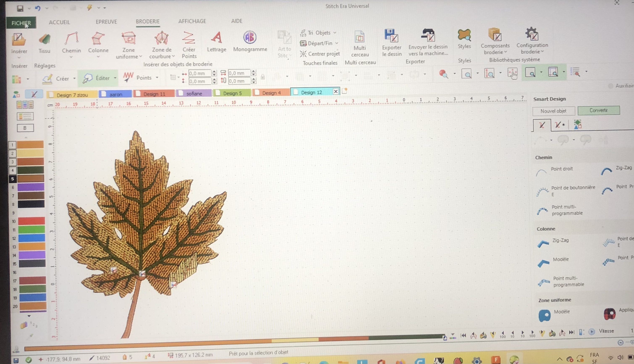
Task: Toggle the Auxiliaire option
Action: 611,86
